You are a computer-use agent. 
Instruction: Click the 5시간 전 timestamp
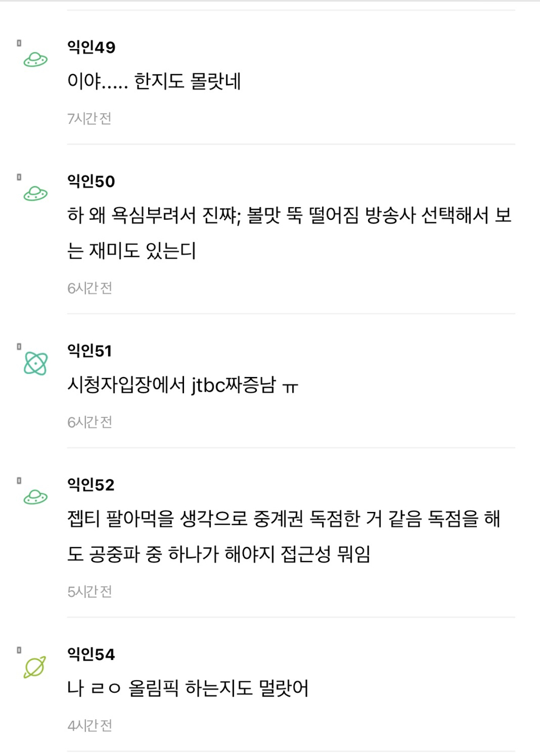tap(90, 592)
